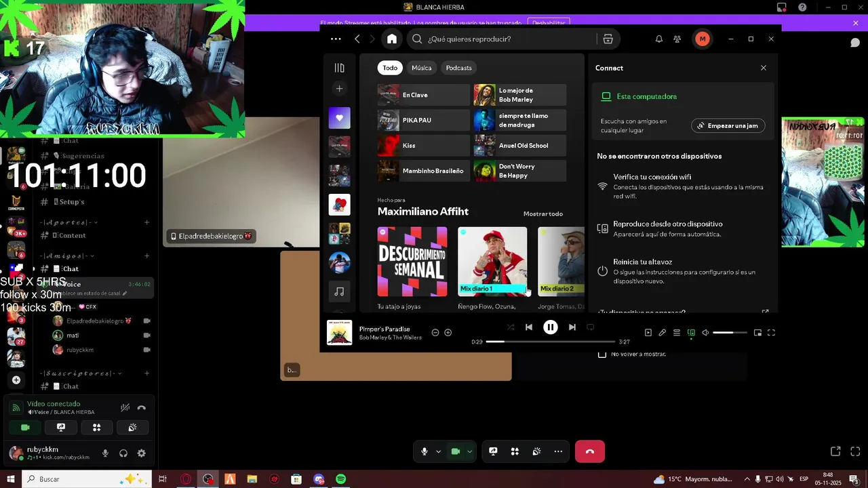Image resolution: width=868 pixels, height=488 pixels.
Task: Skip to next track in Spotify
Action: click(572, 327)
